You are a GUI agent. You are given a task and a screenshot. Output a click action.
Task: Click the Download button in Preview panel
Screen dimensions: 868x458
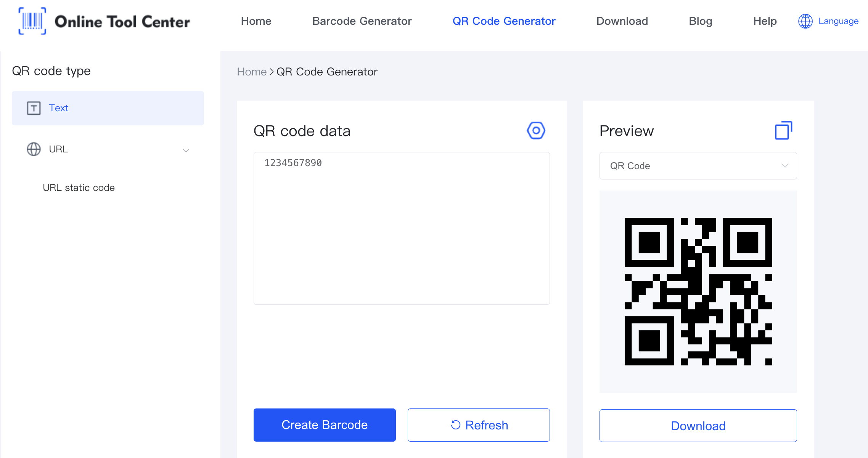point(698,425)
